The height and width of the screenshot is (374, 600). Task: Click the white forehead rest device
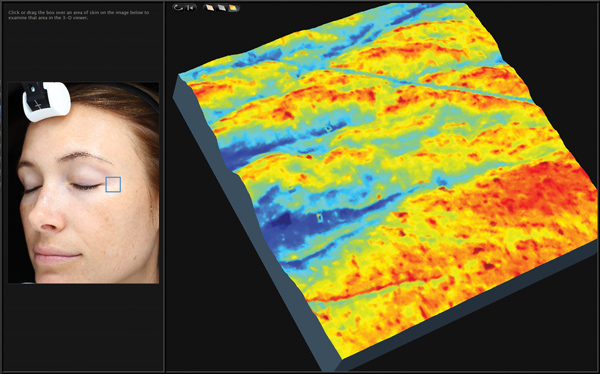(x=46, y=101)
